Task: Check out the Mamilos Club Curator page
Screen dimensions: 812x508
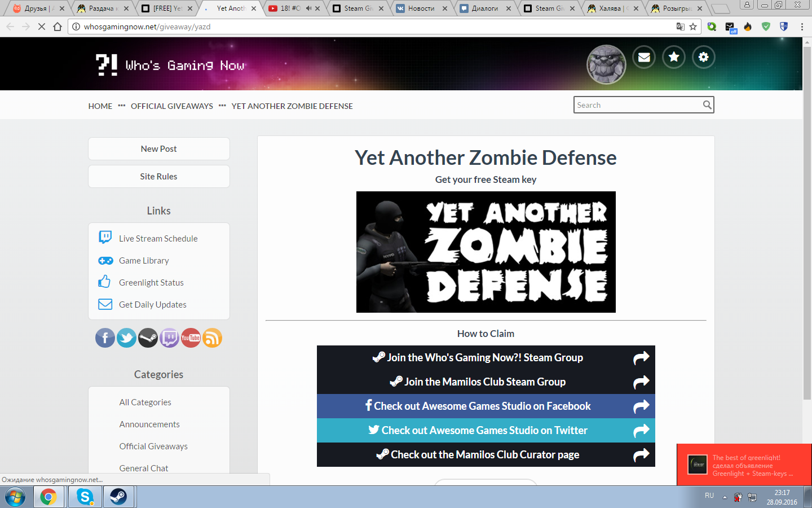Action: 486,455
